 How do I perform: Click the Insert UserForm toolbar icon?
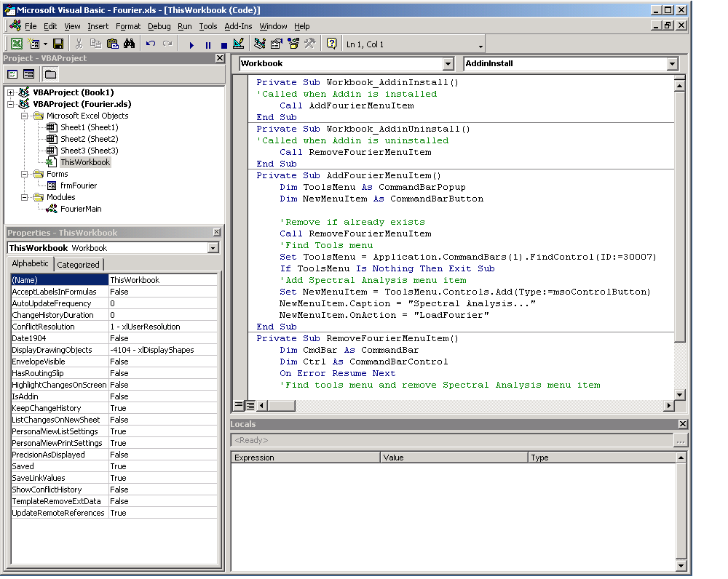click(x=33, y=44)
